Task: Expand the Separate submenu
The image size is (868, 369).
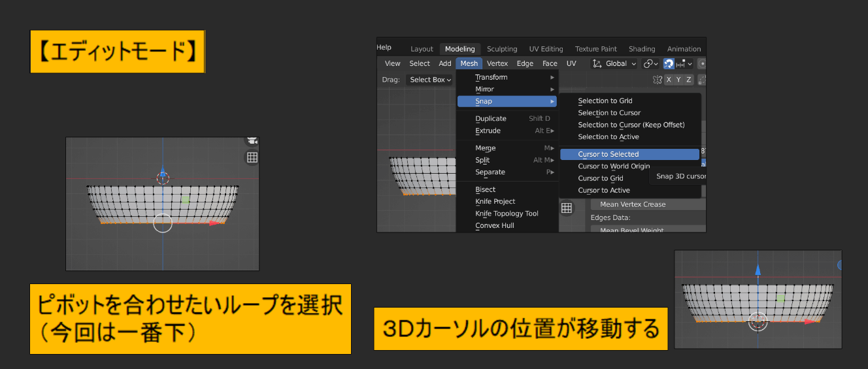Action: pos(507,172)
